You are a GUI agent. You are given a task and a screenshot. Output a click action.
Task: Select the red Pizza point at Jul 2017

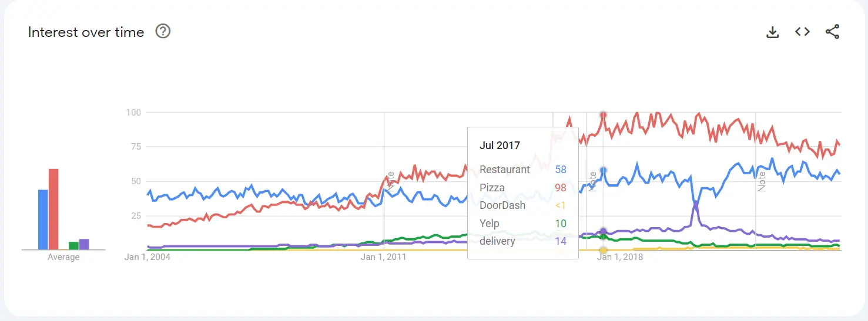click(x=603, y=114)
